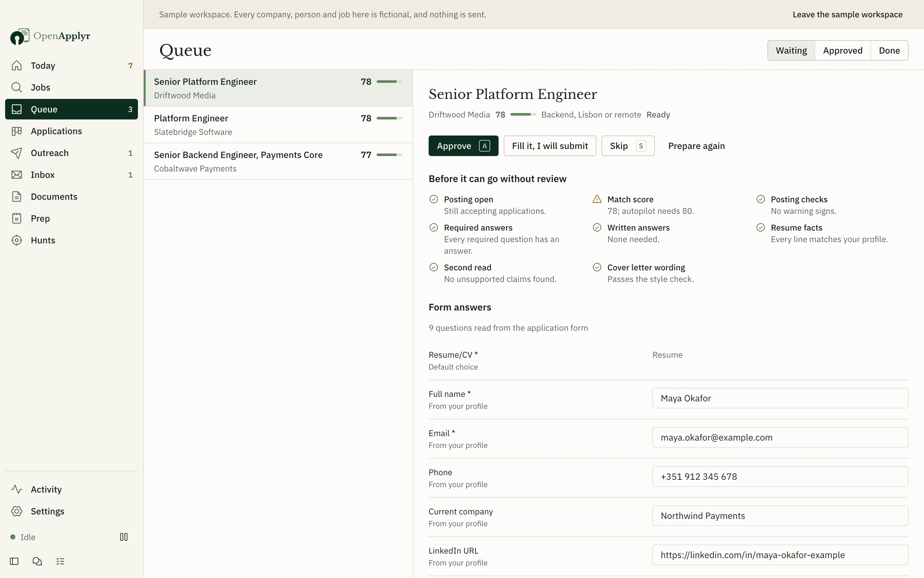
Task: Click Fill it, I will submit
Action: (550, 146)
